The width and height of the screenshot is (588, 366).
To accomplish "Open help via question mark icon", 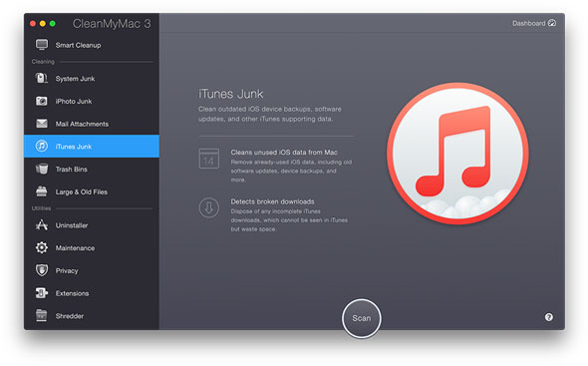I will click(x=548, y=317).
